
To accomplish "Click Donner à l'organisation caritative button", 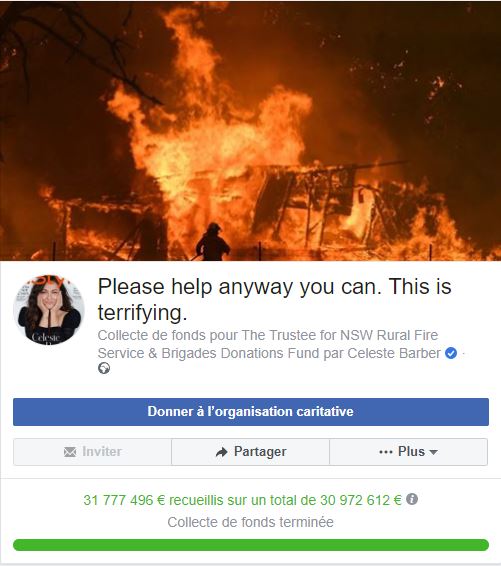I will (x=251, y=412).
